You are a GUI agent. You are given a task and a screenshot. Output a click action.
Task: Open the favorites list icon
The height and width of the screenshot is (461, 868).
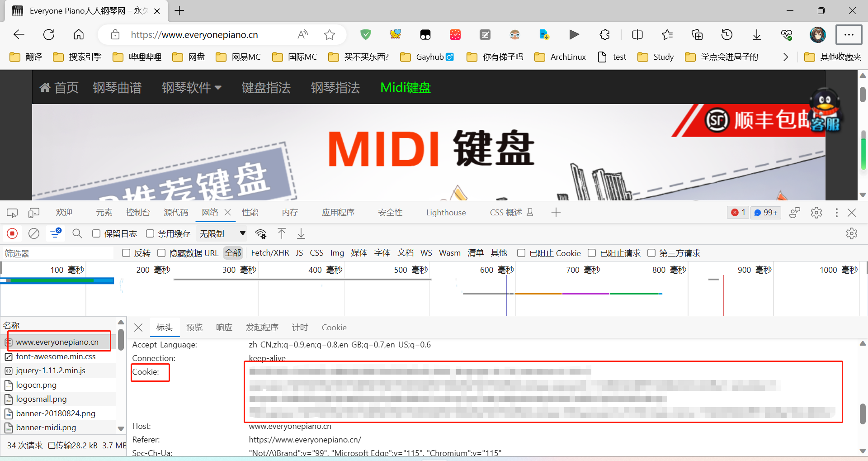pos(667,34)
